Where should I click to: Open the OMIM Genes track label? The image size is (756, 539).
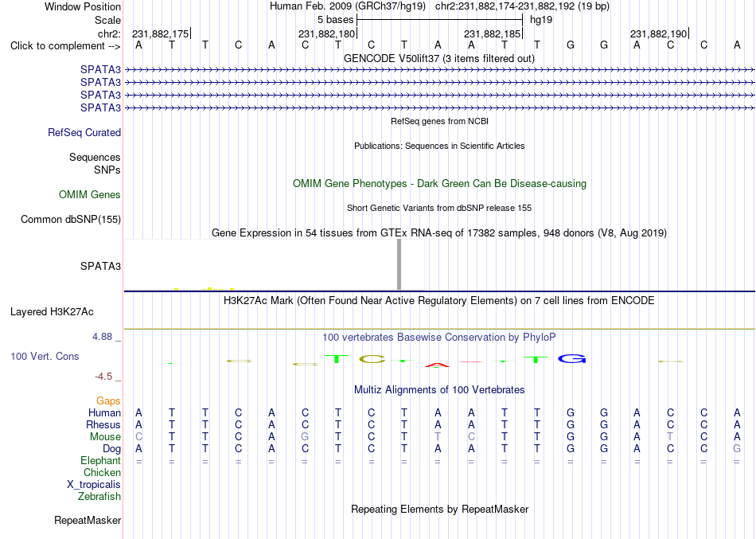click(x=90, y=194)
